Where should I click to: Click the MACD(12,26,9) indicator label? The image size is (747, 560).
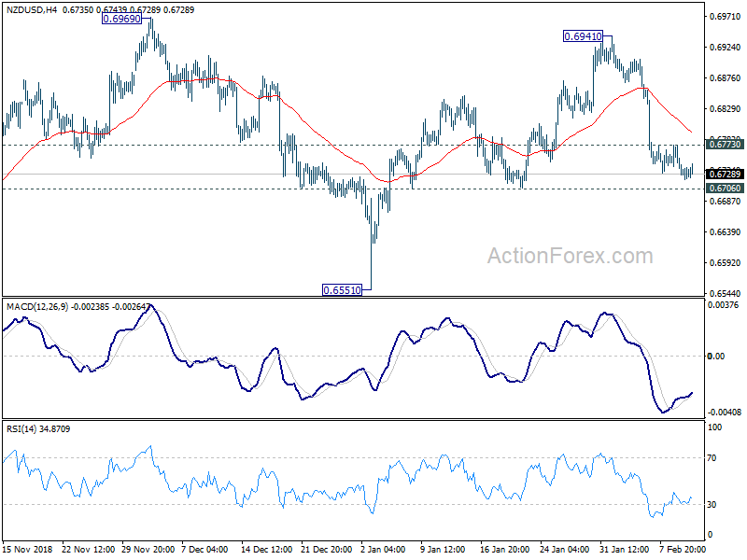37,307
